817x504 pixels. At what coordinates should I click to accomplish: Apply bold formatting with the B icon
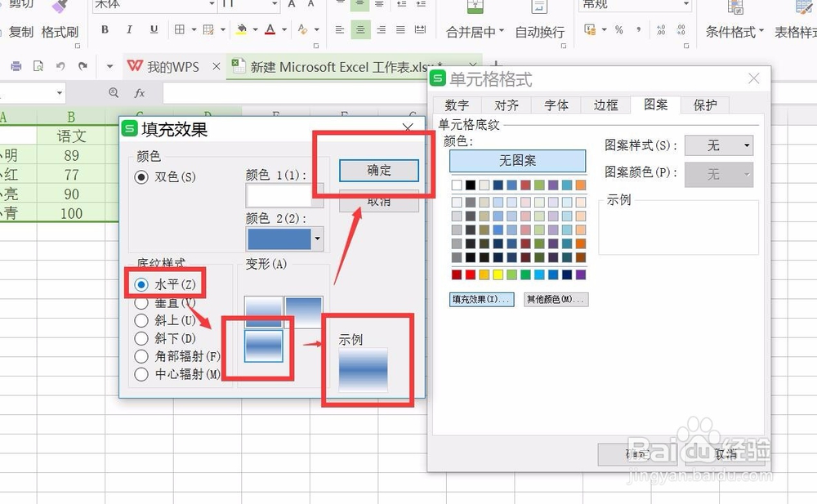[x=105, y=29]
